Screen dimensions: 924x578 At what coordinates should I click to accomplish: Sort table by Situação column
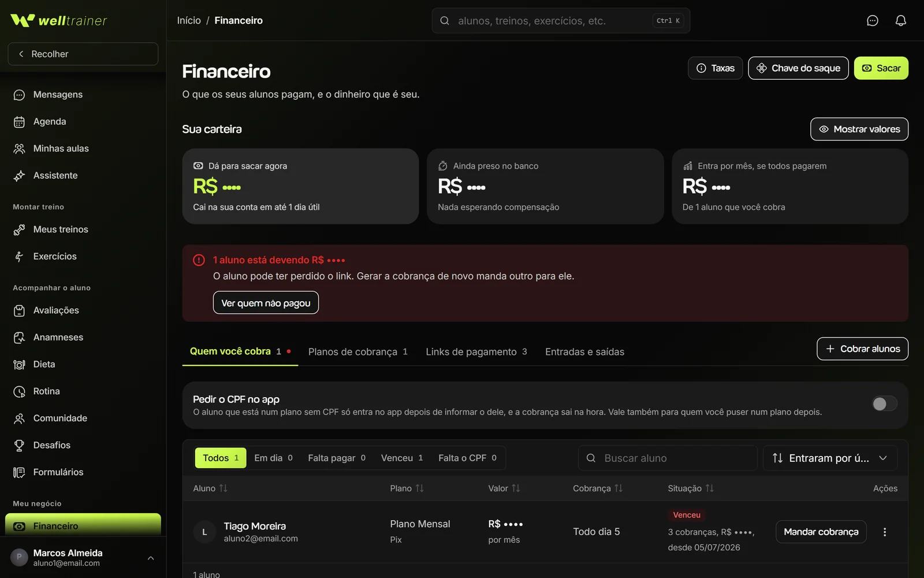[691, 488]
